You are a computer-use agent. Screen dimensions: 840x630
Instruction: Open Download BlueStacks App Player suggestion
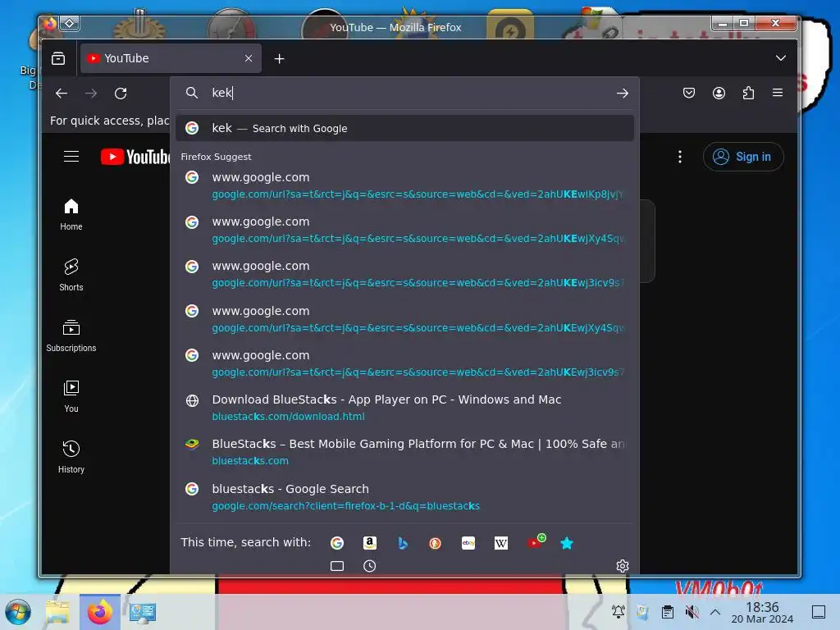tap(404, 408)
